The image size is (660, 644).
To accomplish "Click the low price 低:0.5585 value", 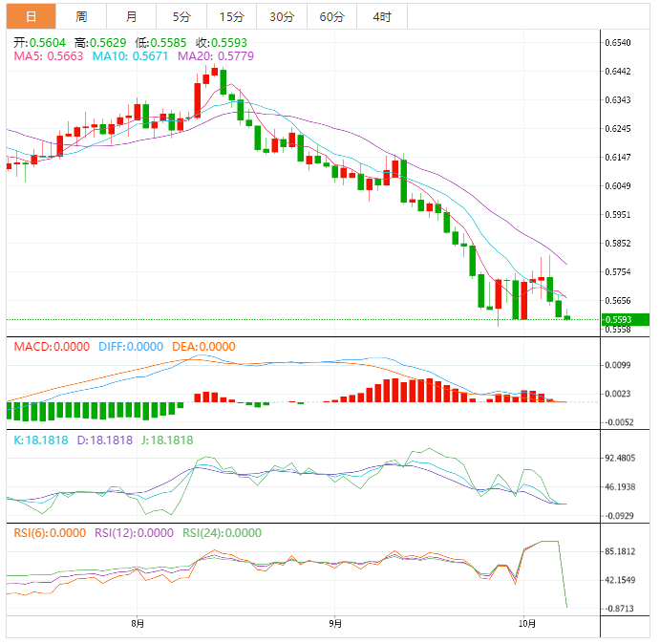I will click(x=160, y=43).
